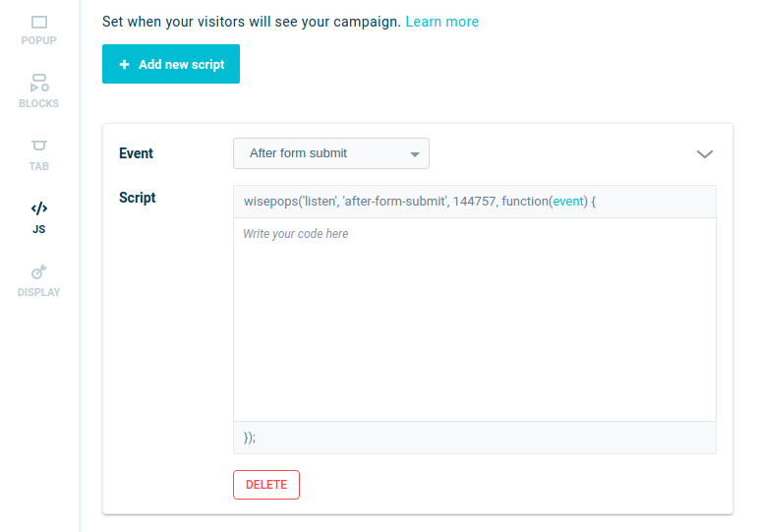The image size is (759, 532).
Task: Click the wisepops listen header line
Action: [474, 202]
